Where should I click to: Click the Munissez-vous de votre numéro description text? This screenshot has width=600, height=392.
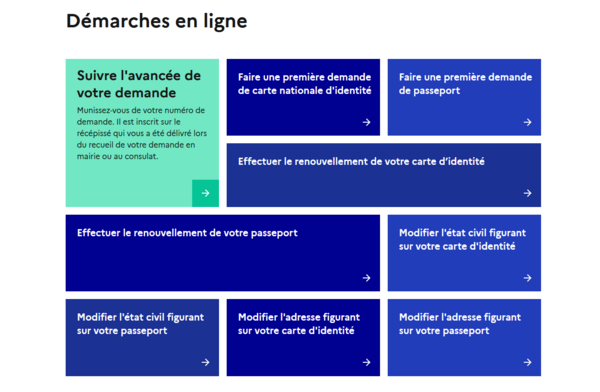click(142, 133)
